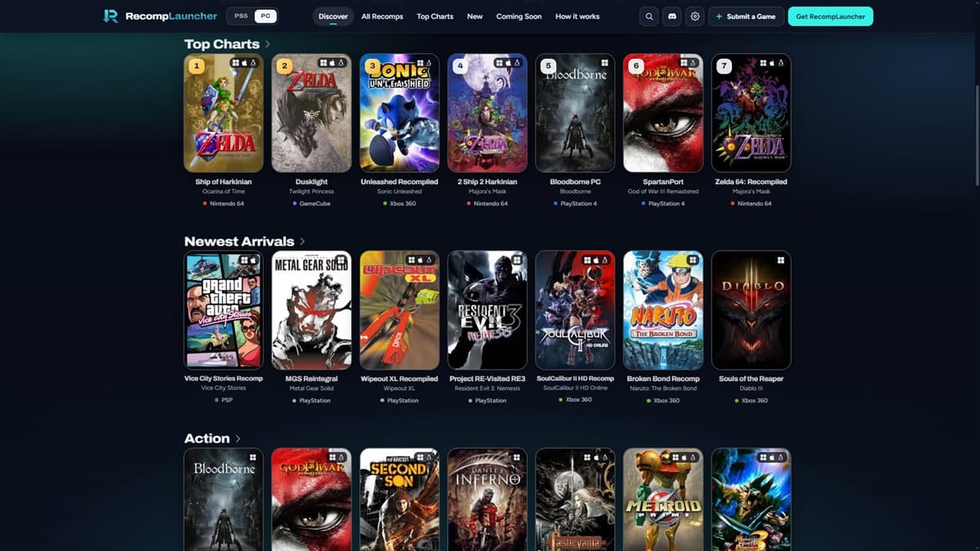This screenshot has height=551, width=980.
Task: Click the Submit a Game button
Action: (x=746, y=16)
